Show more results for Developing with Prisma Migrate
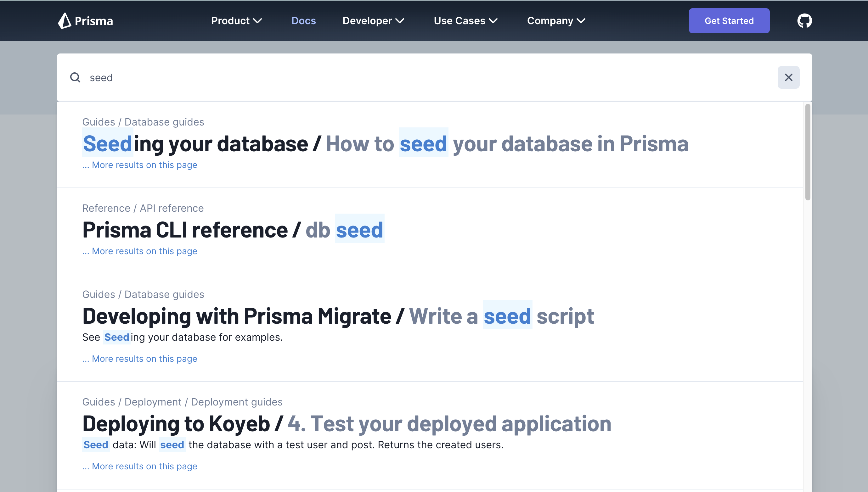This screenshot has height=492, width=868. 140,359
